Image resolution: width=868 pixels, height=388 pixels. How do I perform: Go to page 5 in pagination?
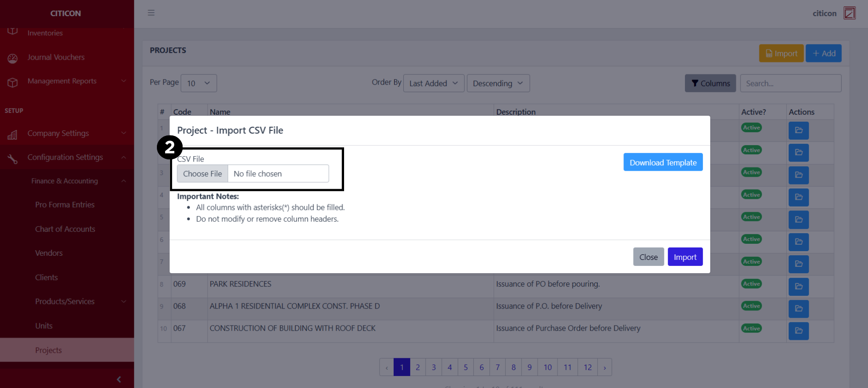pyautogui.click(x=465, y=367)
